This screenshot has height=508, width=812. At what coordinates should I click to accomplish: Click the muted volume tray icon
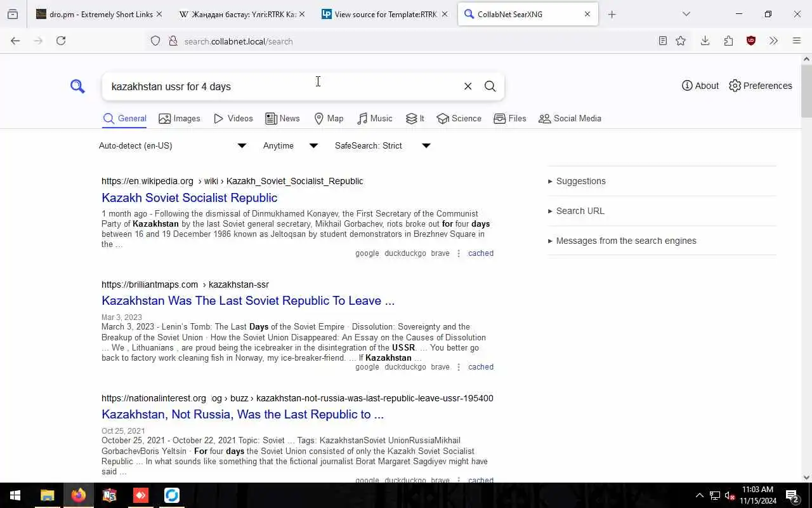[729, 495]
